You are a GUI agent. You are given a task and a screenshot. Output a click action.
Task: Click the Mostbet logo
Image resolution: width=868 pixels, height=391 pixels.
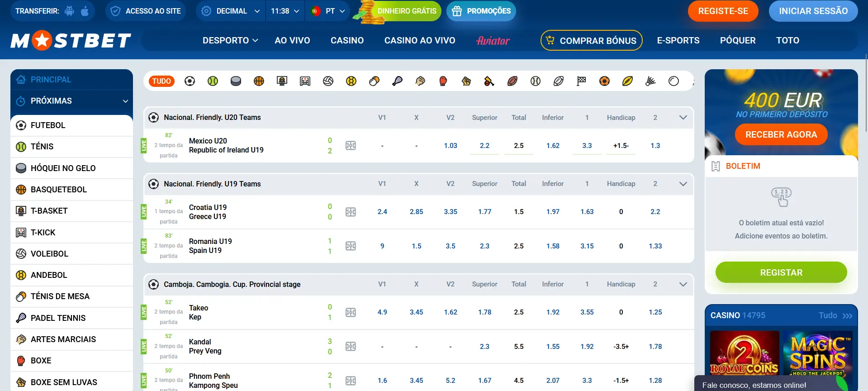(71, 41)
